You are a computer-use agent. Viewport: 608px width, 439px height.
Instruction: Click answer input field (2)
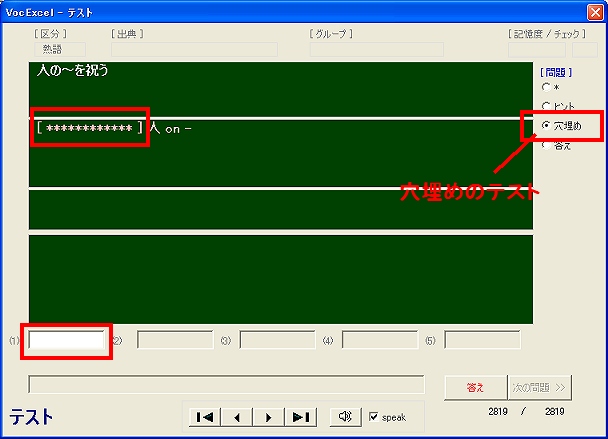pos(175,340)
